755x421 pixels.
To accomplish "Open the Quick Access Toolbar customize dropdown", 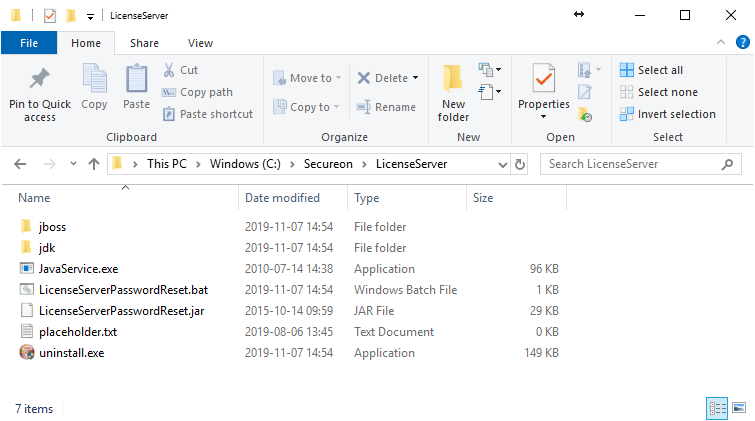I will pos(91,16).
